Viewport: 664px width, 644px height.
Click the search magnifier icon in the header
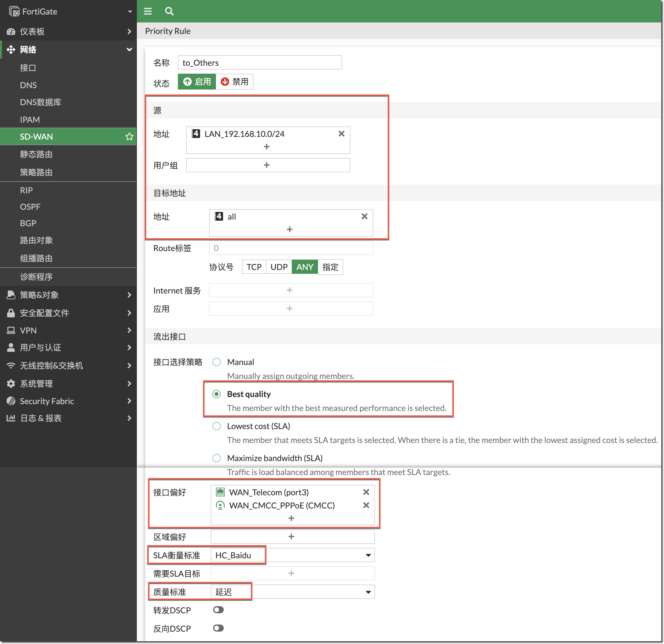point(169,11)
